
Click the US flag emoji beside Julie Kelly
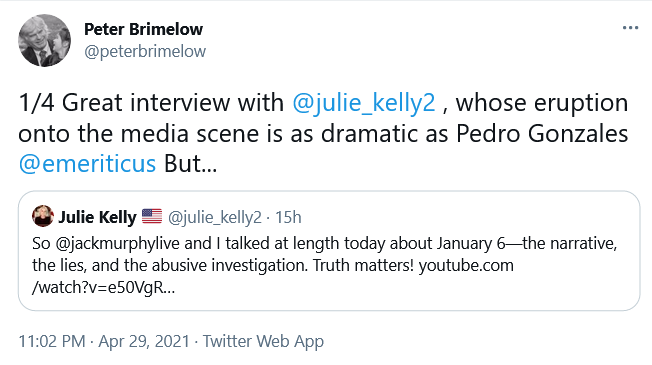[152, 216]
